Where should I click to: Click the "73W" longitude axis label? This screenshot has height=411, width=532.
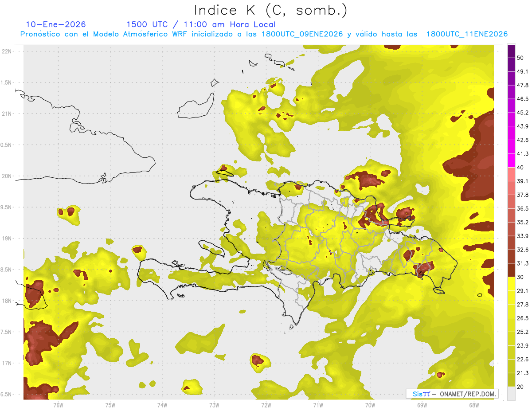pyautogui.click(x=214, y=404)
